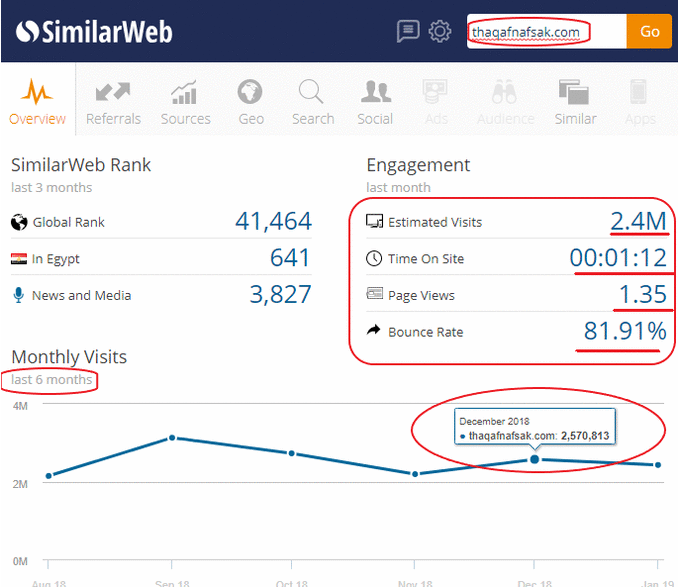The width and height of the screenshot is (678, 587).
Task: Open the settings gear icon
Action: [440, 31]
